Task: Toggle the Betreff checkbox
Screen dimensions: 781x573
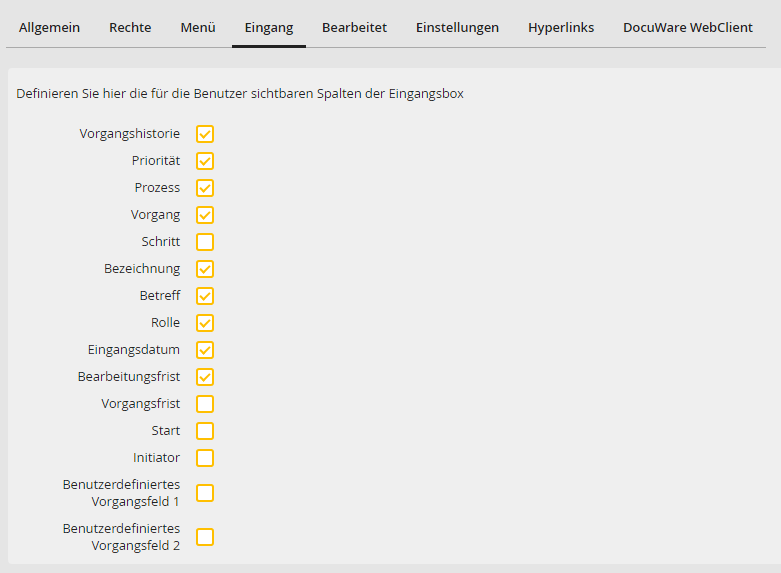Action: 205,296
